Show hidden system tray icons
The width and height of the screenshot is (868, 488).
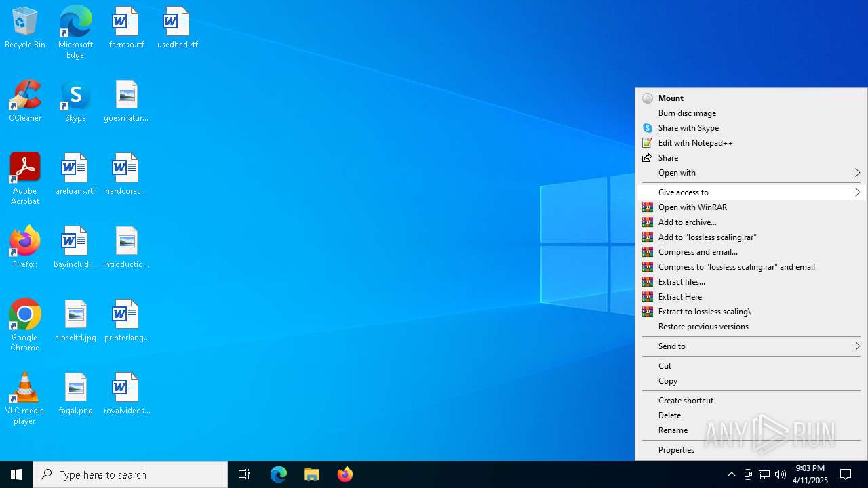pyautogui.click(x=731, y=474)
